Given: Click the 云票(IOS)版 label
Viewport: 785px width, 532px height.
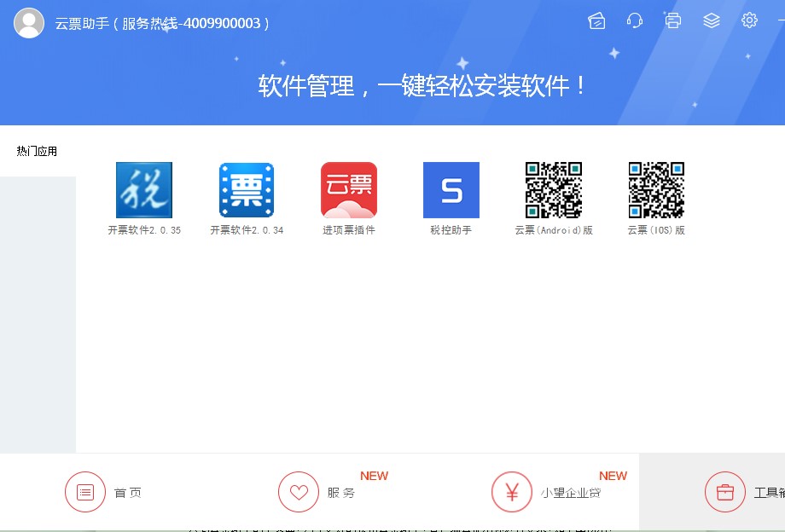Looking at the screenshot, I should [x=656, y=230].
